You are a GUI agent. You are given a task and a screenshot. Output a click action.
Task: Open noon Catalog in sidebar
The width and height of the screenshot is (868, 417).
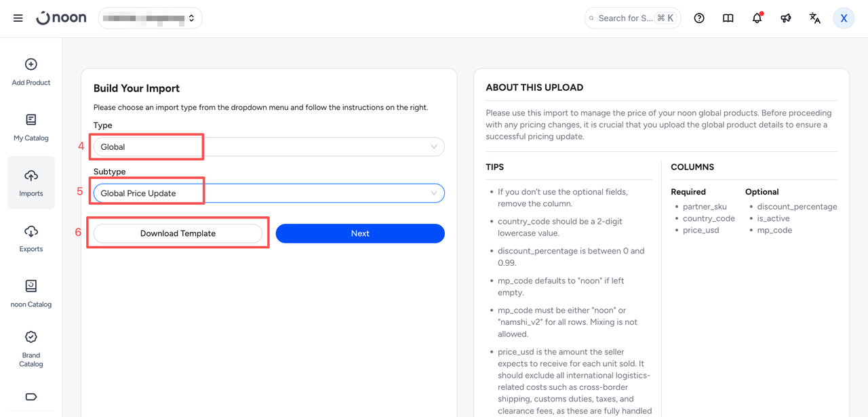click(31, 294)
